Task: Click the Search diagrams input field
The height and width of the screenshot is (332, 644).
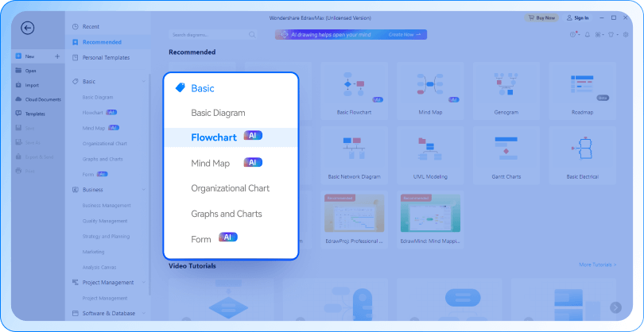Action: 207,35
